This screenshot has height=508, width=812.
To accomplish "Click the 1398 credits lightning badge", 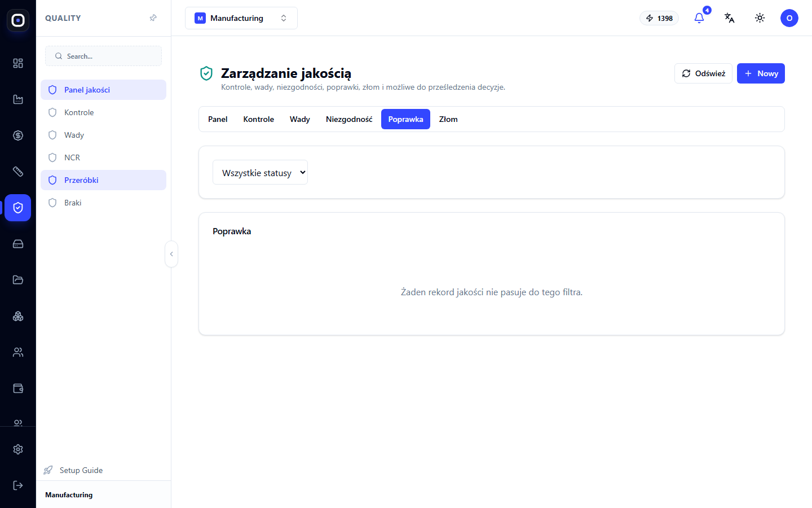I will [659, 18].
